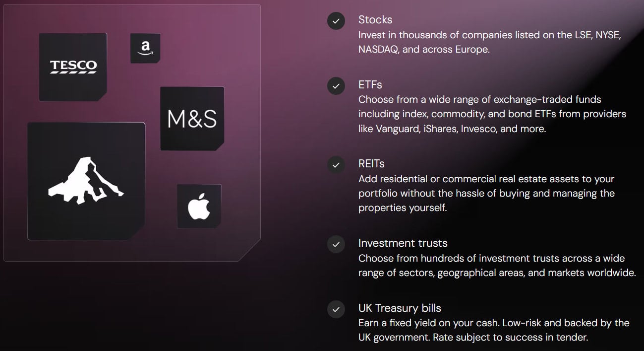This screenshot has width=644, height=351.
Task: Click the Treasury bills fixed yield description
Action: tap(493, 330)
